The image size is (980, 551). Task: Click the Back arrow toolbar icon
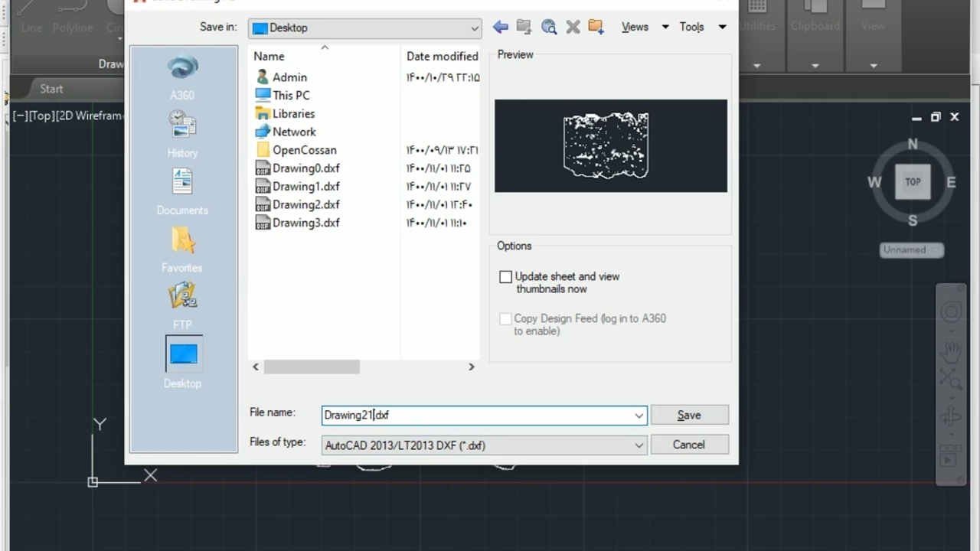click(x=501, y=28)
